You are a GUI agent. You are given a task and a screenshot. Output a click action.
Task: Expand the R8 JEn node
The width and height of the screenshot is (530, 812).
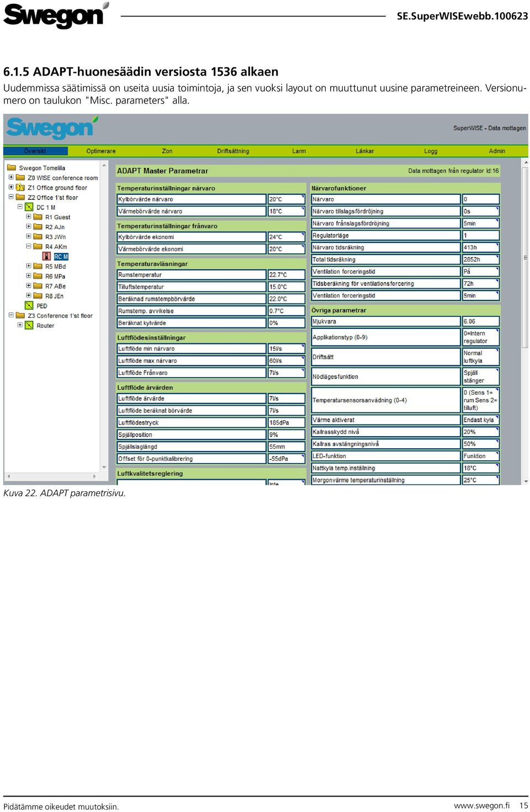tap(29, 295)
